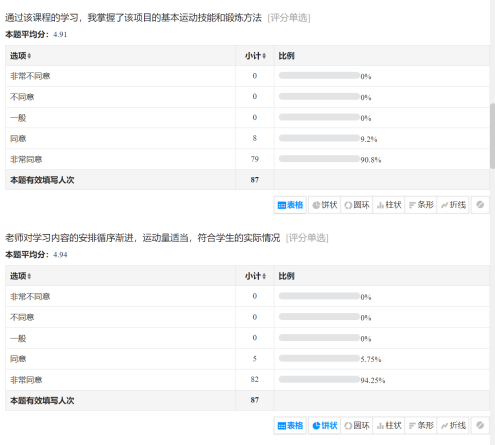Click the vertical page scrollbar thumb
Image resolution: width=495 pixels, height=445 pixels.
(492, 136)
